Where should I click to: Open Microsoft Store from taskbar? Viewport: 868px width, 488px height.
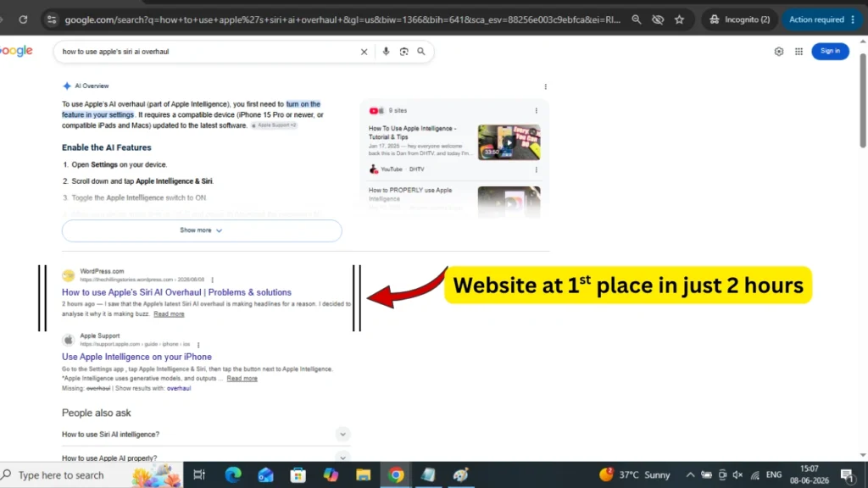[298, 474]
